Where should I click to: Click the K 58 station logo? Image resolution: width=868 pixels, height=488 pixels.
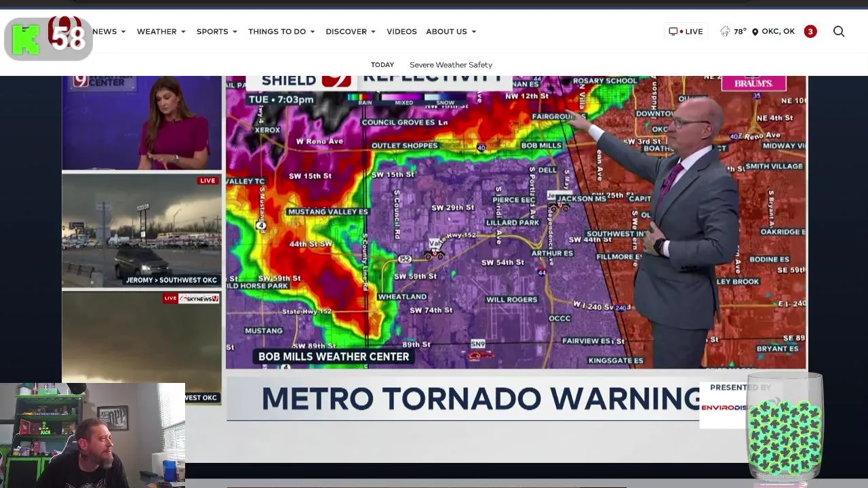[x=48, y=39]
